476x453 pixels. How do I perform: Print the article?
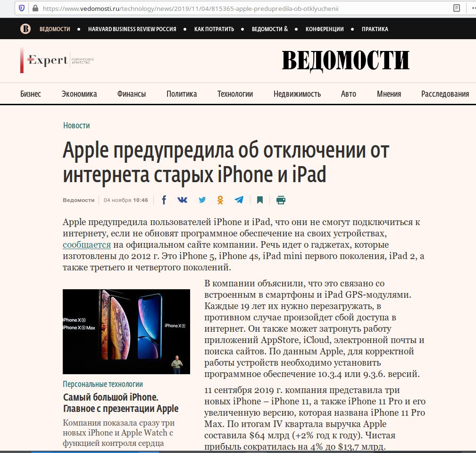click(281, 200)
